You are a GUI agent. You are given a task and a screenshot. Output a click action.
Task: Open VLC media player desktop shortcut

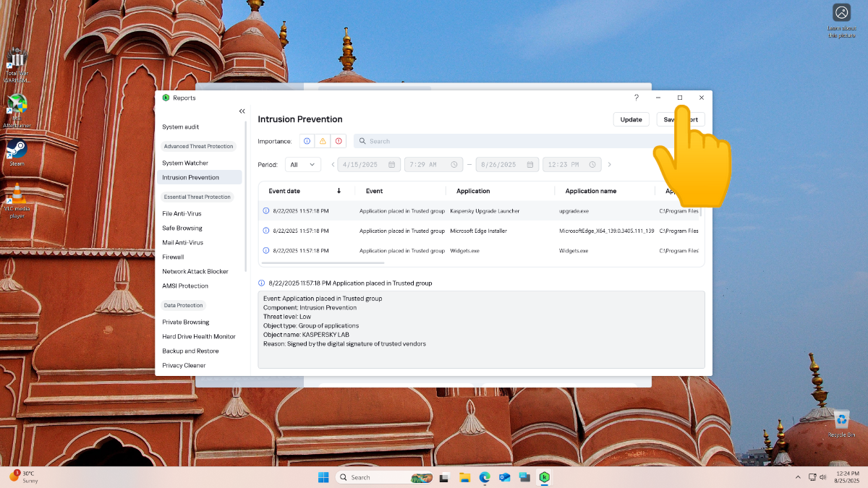(17, 200)
